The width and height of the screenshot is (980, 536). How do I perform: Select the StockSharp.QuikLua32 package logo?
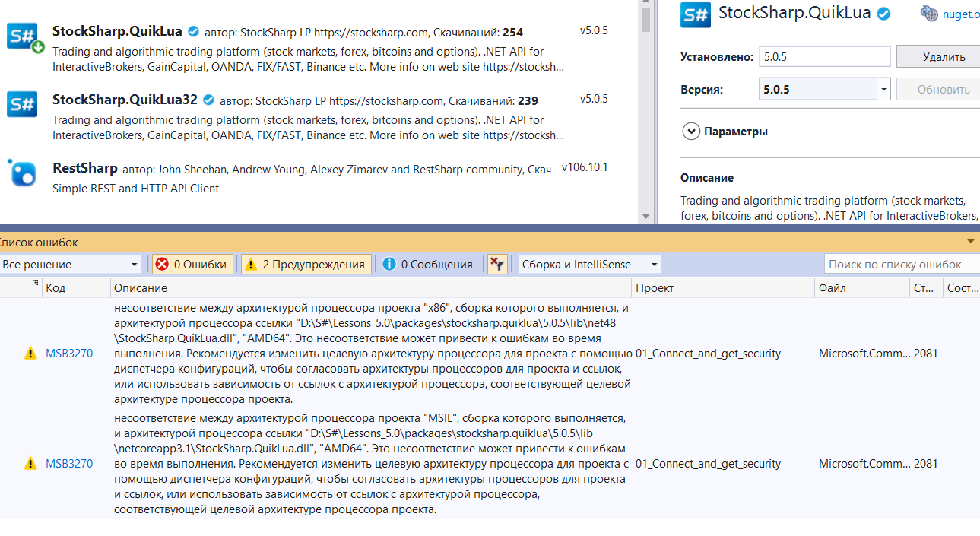[22, 104]
